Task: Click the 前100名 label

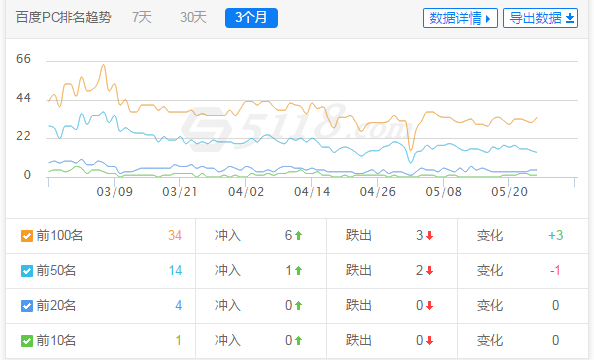Action: click(60, 236)
